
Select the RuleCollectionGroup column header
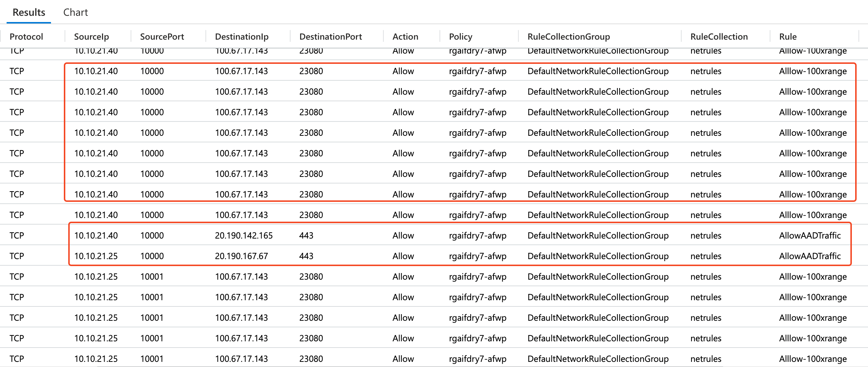(568, 37)
